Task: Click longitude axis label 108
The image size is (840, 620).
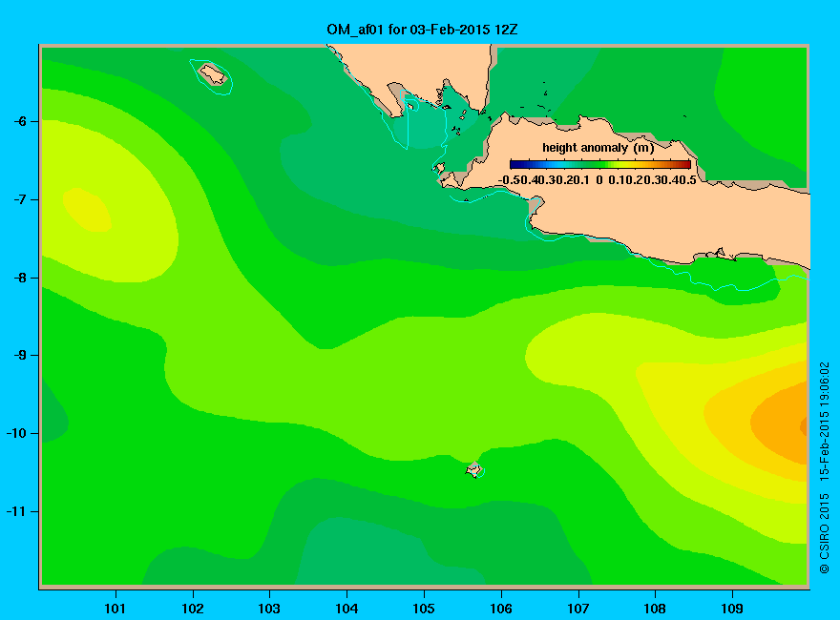Action: [655, 609]
